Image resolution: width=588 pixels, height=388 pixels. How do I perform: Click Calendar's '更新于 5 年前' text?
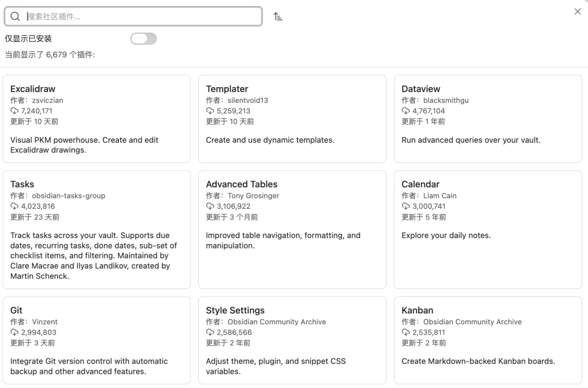(424, 217)
